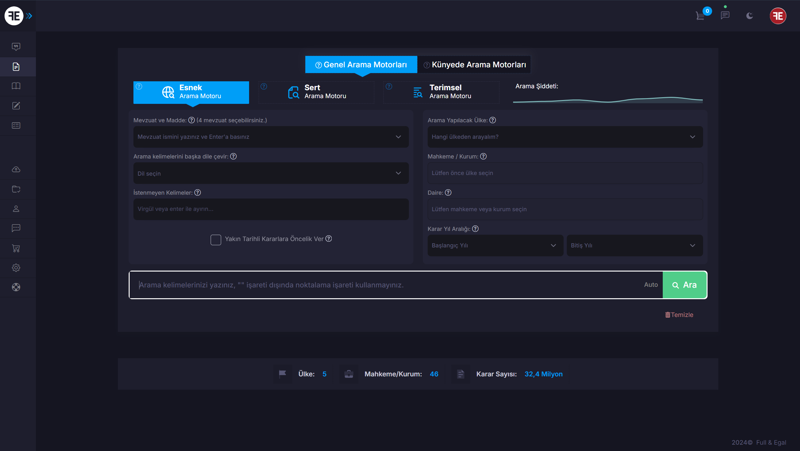Click the İstenmeyen Kelimeler input field
The height and width of the screenshot is (451, 800).
pos(270,209)
